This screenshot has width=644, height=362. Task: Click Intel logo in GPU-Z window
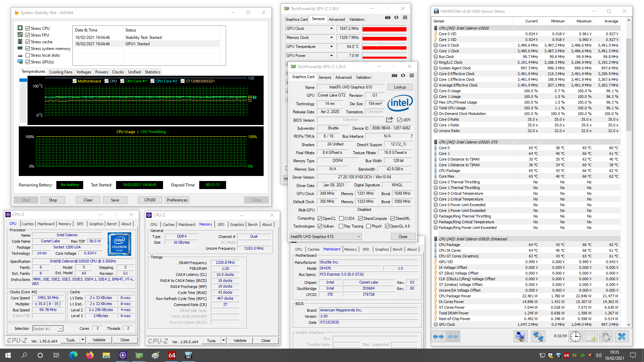click(x=400, y=103)
